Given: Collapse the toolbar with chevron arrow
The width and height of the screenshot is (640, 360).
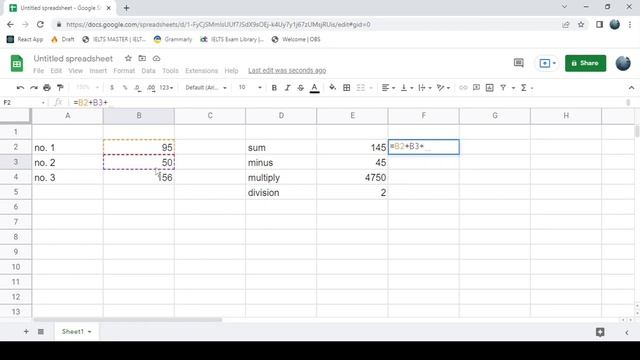Looking at the screenshot, I should (x=631, y=88).
